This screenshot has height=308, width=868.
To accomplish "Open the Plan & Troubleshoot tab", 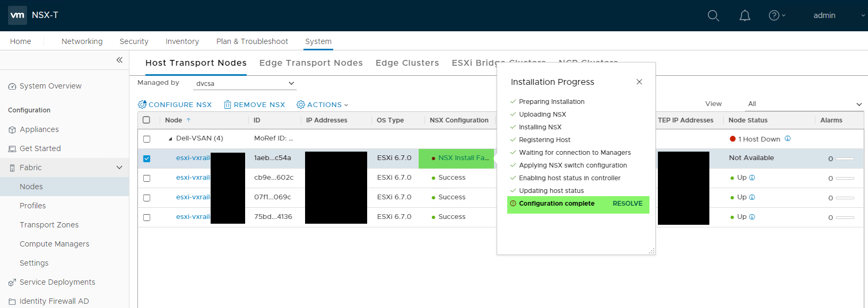I will 253,41.
